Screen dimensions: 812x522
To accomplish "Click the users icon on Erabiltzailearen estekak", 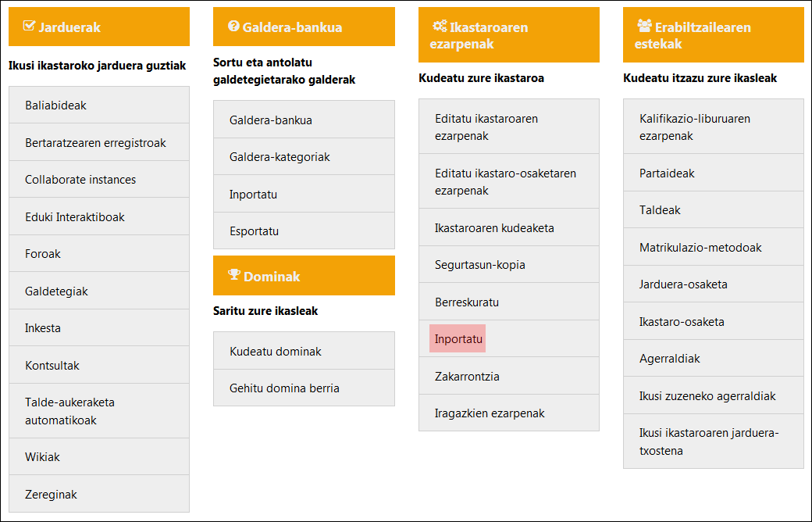I will [645, 26].
